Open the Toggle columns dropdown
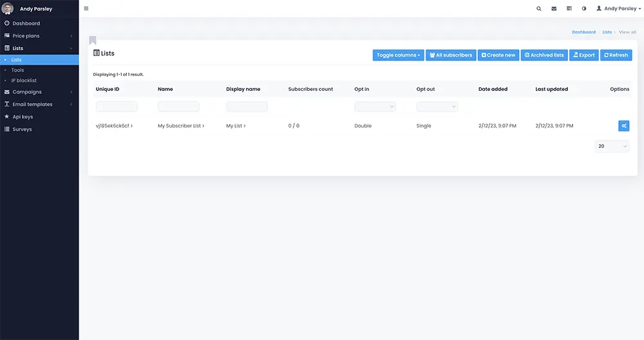 399,55
